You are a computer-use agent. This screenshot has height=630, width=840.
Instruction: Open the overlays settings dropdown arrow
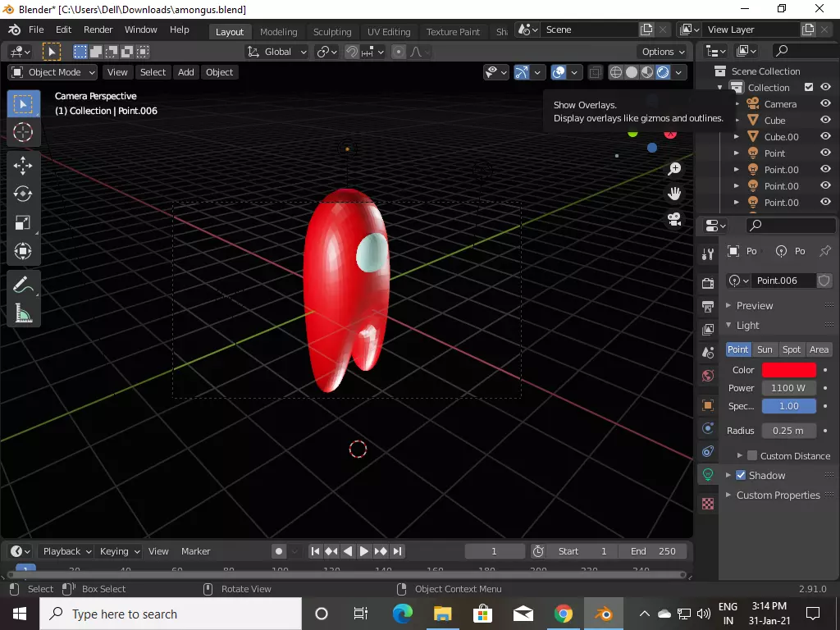tap(574, 72)
